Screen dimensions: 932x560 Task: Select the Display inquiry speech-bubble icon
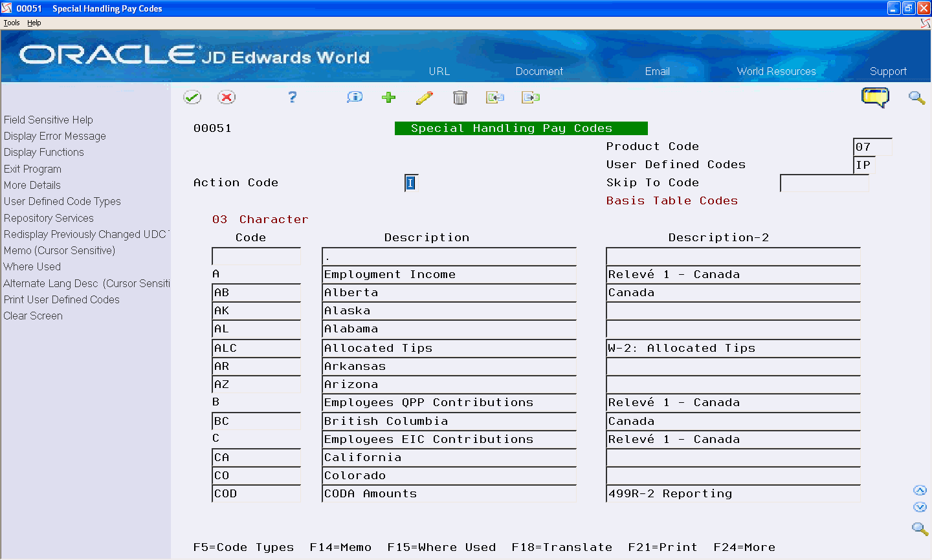(354, 97)
